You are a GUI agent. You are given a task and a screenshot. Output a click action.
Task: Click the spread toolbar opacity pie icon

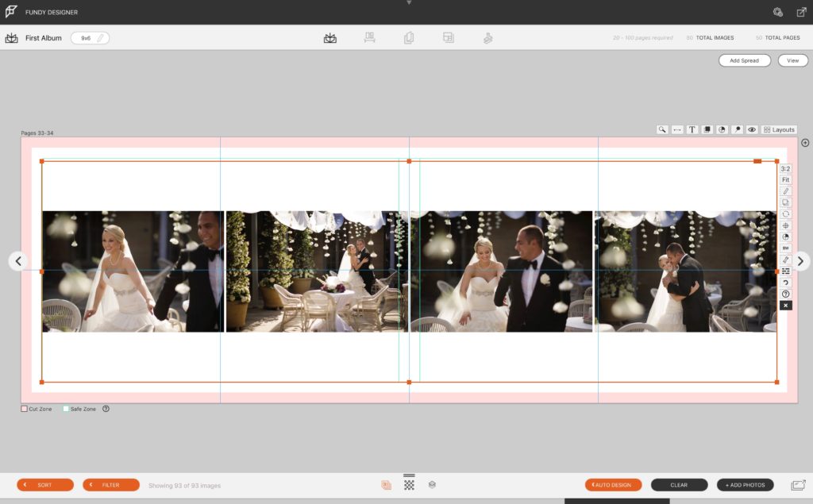coord(722,129)
